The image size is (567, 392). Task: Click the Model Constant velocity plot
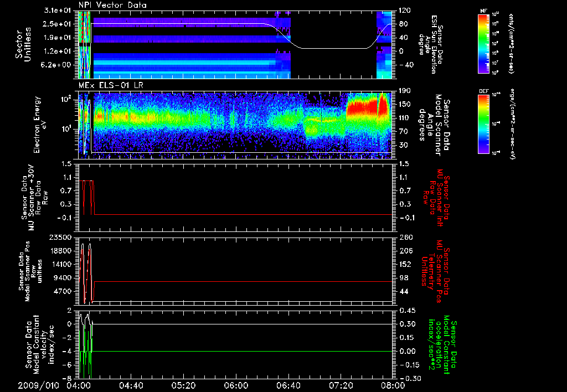coord(235,344)
